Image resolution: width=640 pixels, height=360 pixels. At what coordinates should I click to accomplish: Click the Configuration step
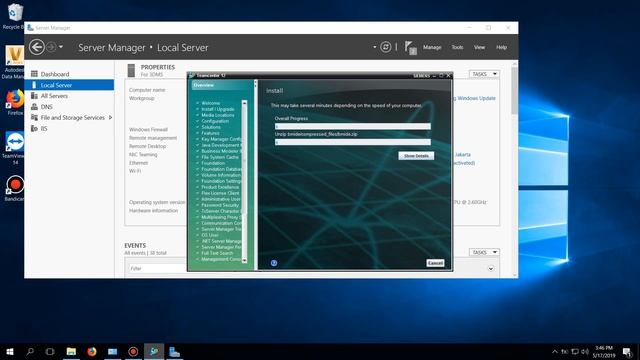click(x=215, y=121)
